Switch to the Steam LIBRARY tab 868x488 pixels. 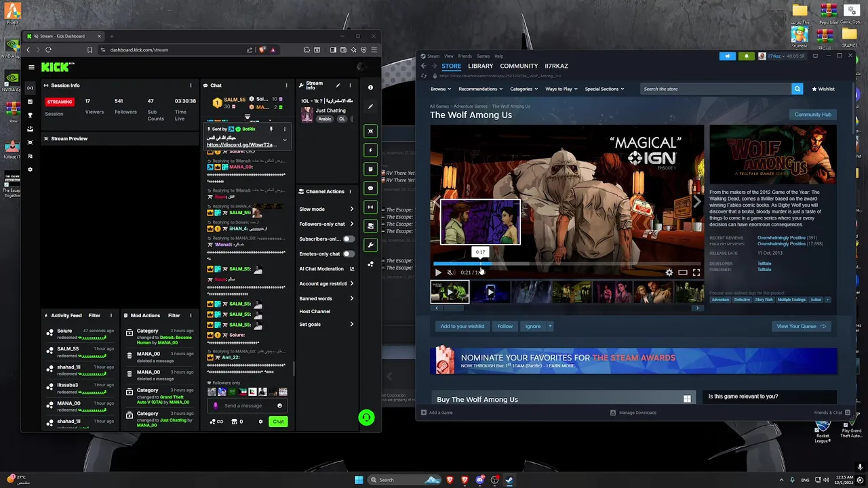pyautogui.click(x=480, y=66)
